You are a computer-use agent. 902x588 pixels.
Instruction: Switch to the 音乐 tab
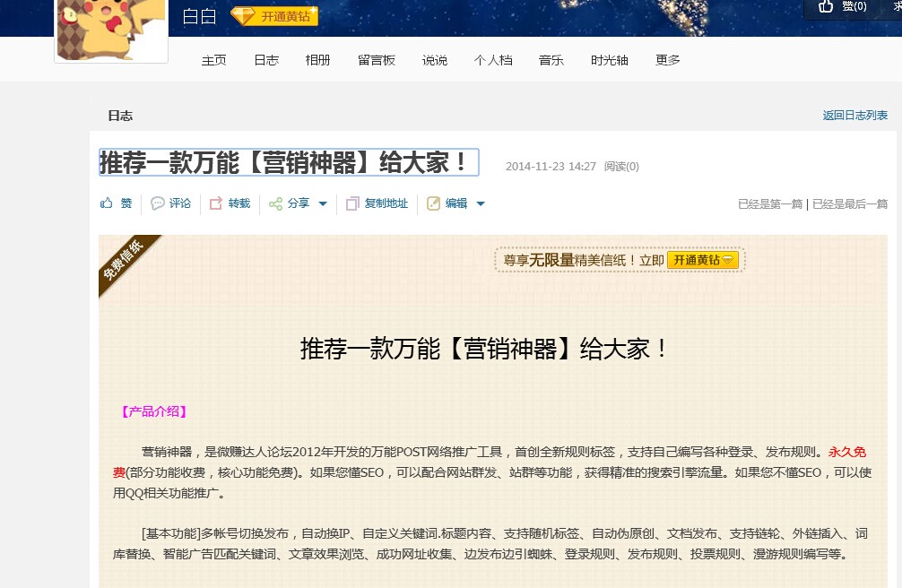point(551,60)
